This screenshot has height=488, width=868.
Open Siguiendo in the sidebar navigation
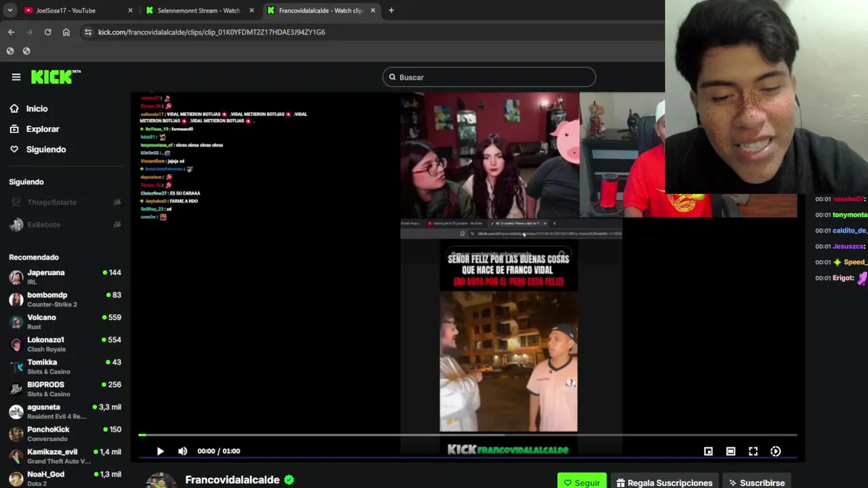coord(45,149)
